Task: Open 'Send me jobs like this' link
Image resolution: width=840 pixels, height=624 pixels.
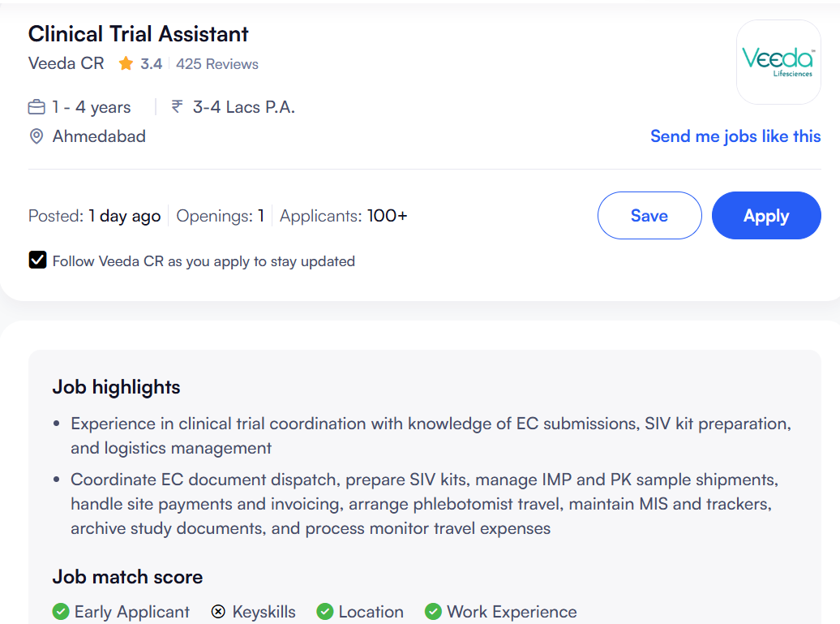Action: (735, 136)
